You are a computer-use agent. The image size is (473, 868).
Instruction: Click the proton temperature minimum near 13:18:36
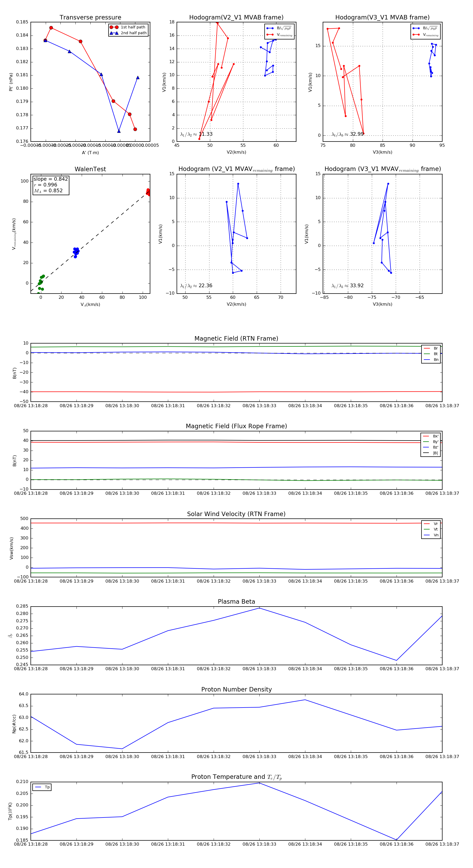pos(396,840)
